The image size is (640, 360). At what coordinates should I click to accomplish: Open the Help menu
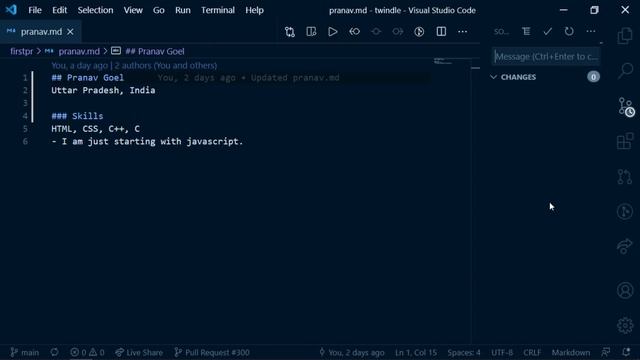(x=254, y=10)
